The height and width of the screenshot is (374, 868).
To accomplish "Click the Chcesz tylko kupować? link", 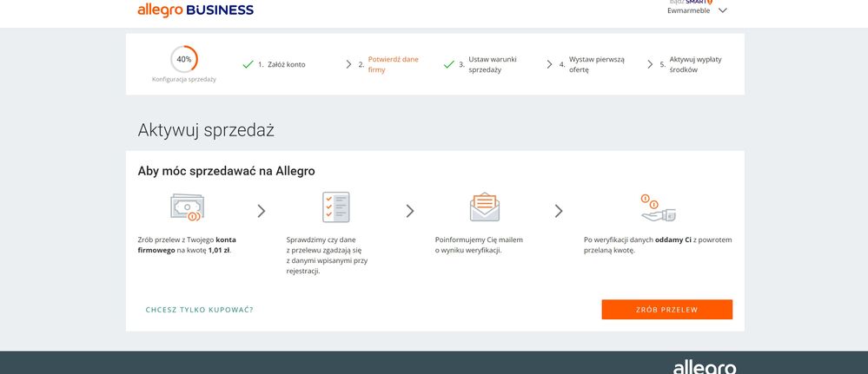I will [x=199, y=310].
